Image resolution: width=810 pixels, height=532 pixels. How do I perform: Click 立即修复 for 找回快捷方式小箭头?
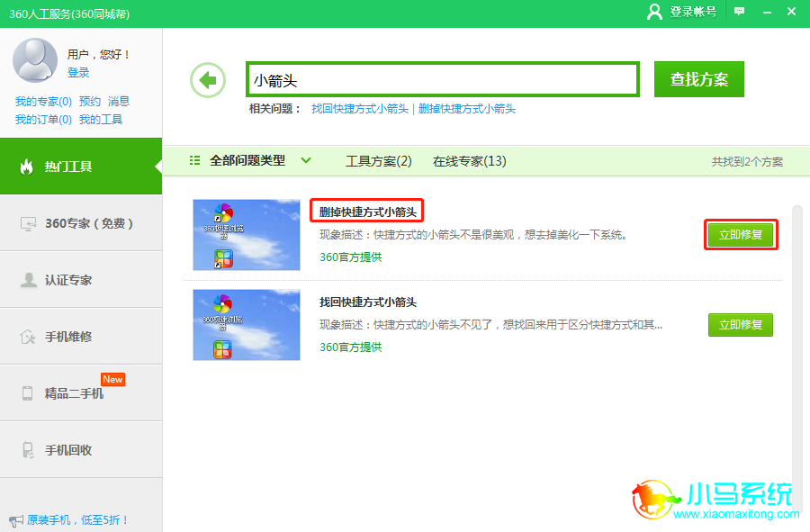741,324
